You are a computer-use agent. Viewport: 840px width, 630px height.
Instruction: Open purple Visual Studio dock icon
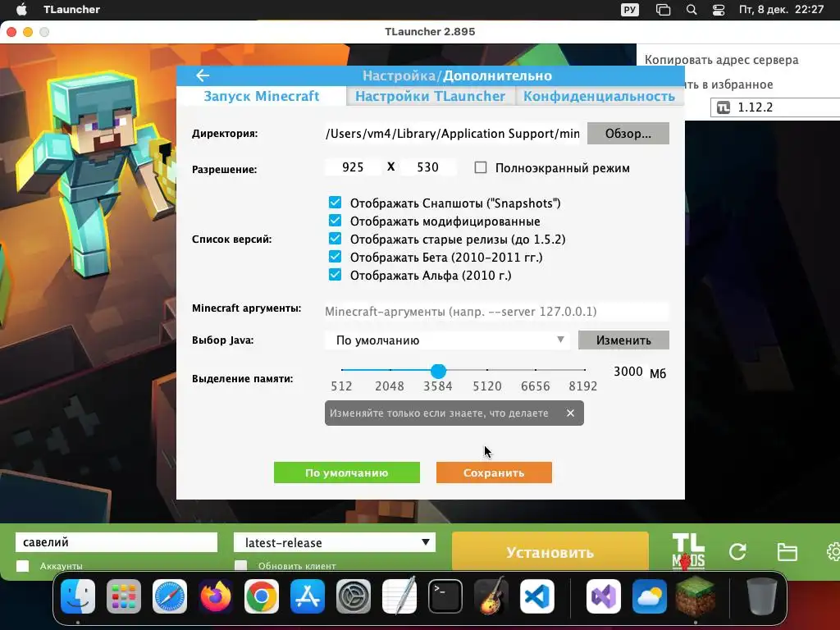click(x=604, y=596)
